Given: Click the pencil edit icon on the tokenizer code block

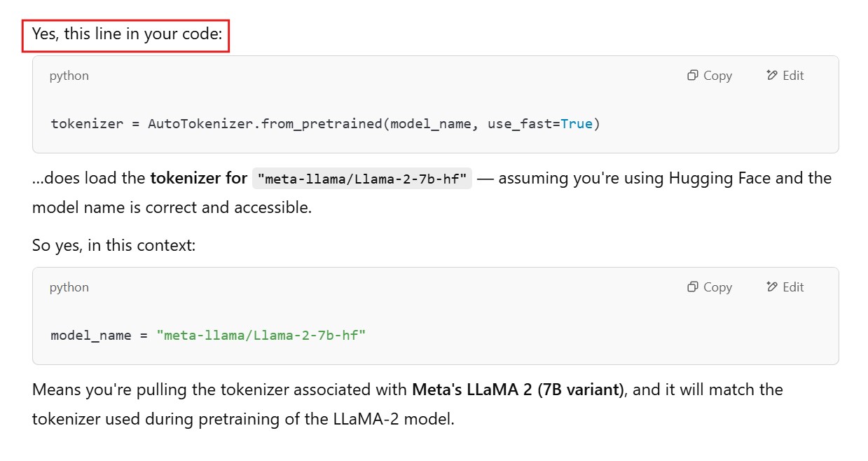Looking at the screenshot, I should pyautogui.click(x=772, y=76).
